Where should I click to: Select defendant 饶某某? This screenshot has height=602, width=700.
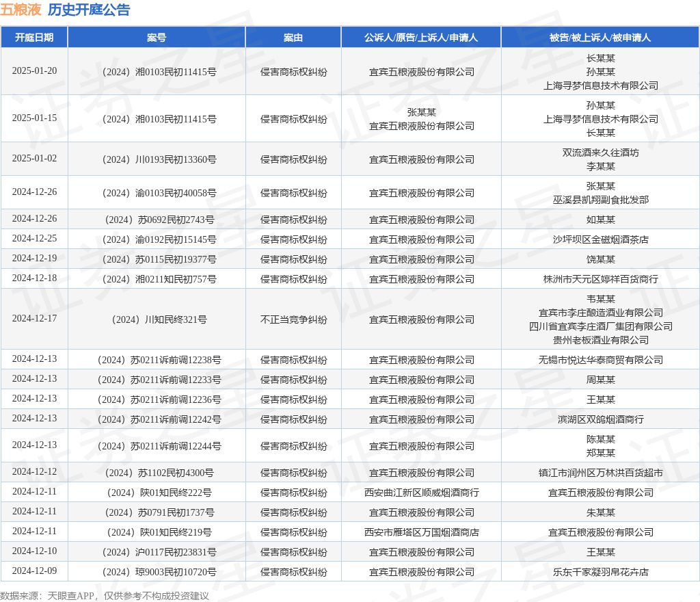click(600, 259)
